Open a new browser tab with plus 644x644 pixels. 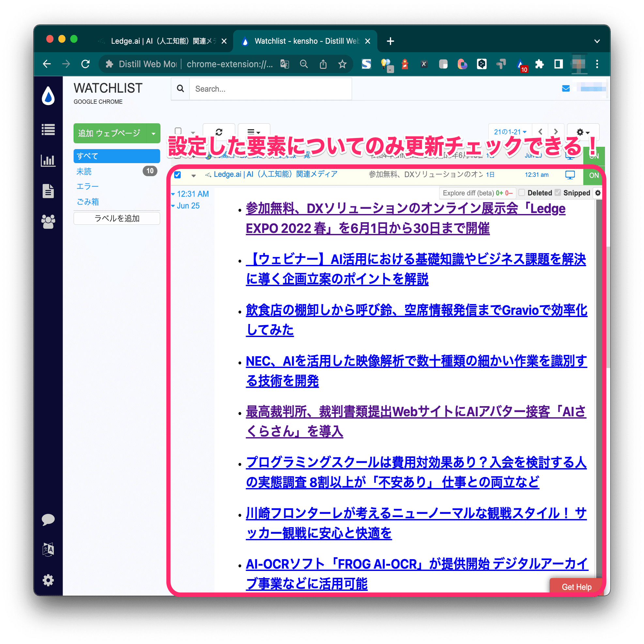(x=390, y=41)
